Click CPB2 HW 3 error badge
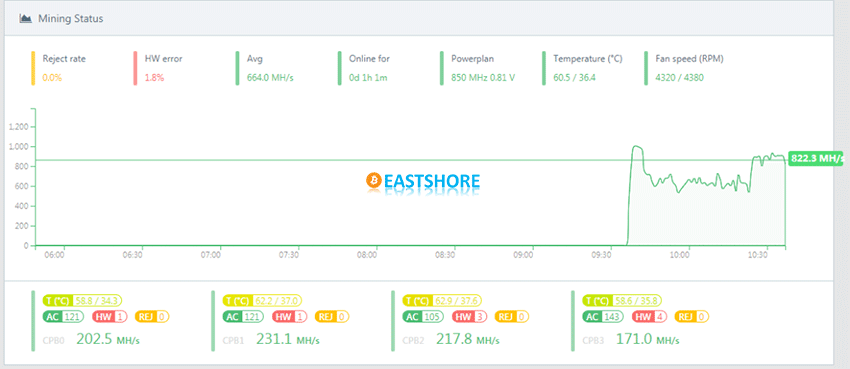 pos(468,316)
